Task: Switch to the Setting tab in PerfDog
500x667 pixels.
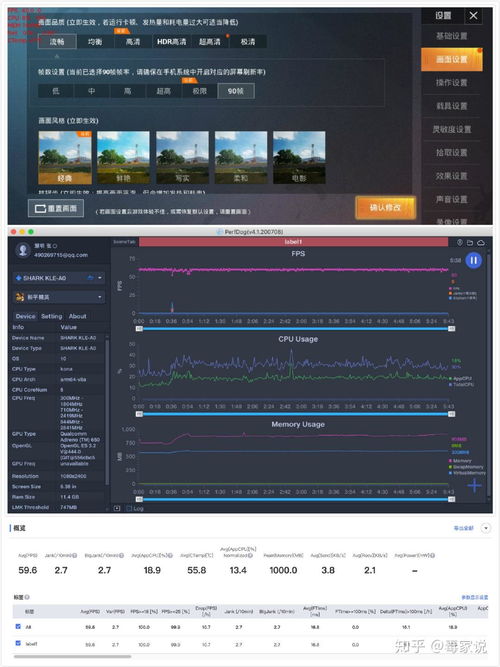Action: [51, 316]
